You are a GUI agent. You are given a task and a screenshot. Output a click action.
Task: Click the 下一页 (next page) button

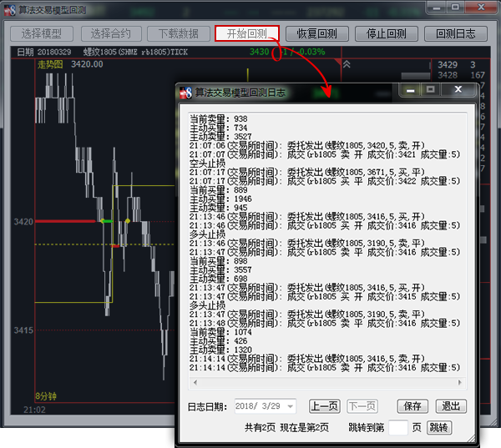pyautogui.click(x=362, y=406)
